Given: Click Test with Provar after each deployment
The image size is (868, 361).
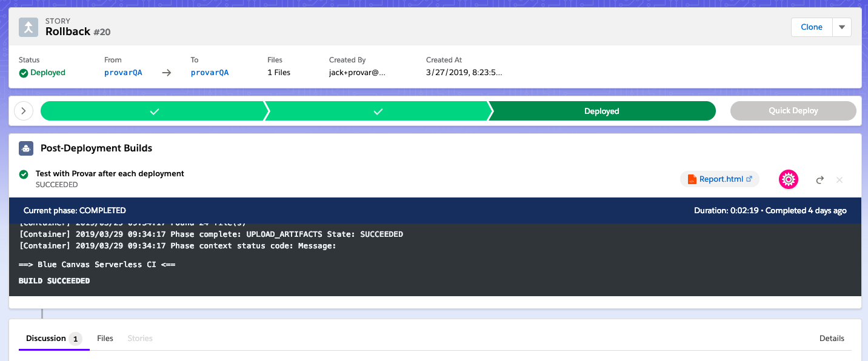Looking at the screenshot, I should 110,174.
